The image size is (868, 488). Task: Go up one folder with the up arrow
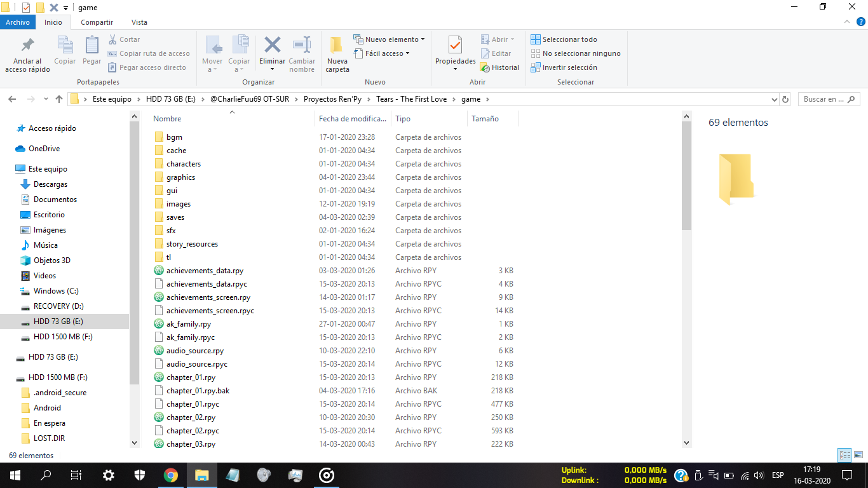59,99
